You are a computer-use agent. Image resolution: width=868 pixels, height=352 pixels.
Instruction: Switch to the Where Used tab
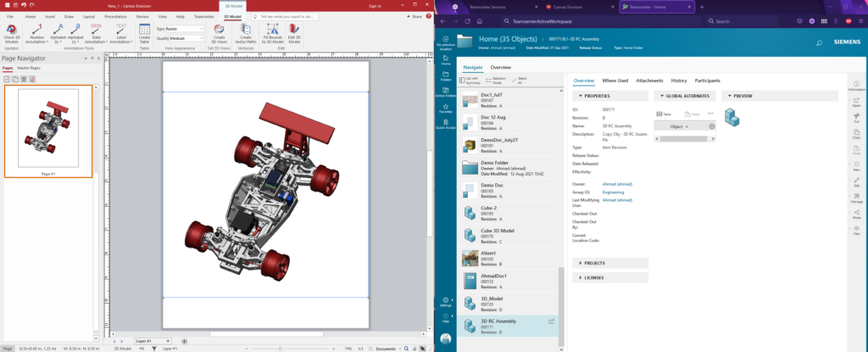615,81
